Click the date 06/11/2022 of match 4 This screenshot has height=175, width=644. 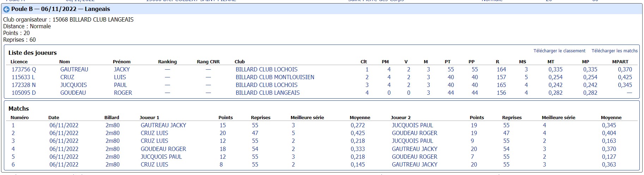pyautogui.click(x=64, y=149)
